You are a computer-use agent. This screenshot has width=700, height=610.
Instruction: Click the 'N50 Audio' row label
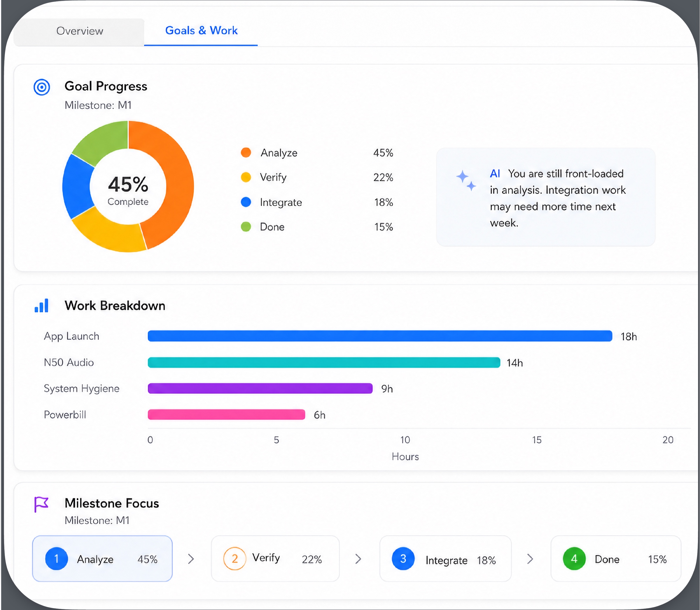(69, 362)
